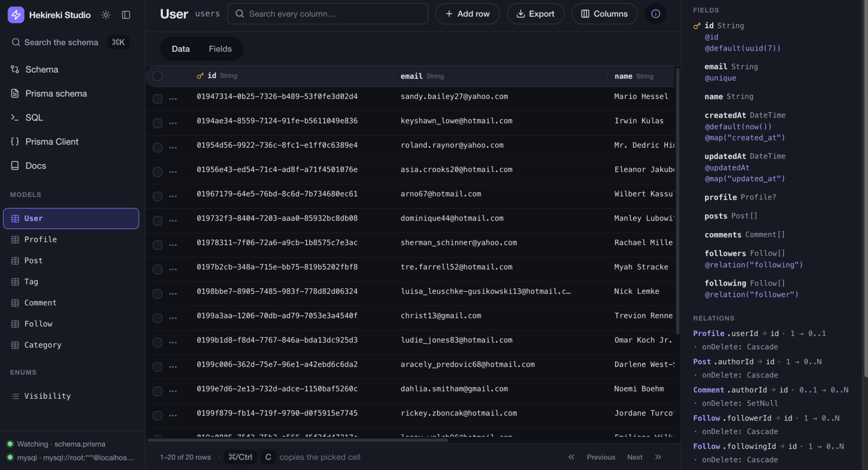Open the Schema view in the sidebar
Image resolution: width=868 pixels, height=470 pixels.
73,69
